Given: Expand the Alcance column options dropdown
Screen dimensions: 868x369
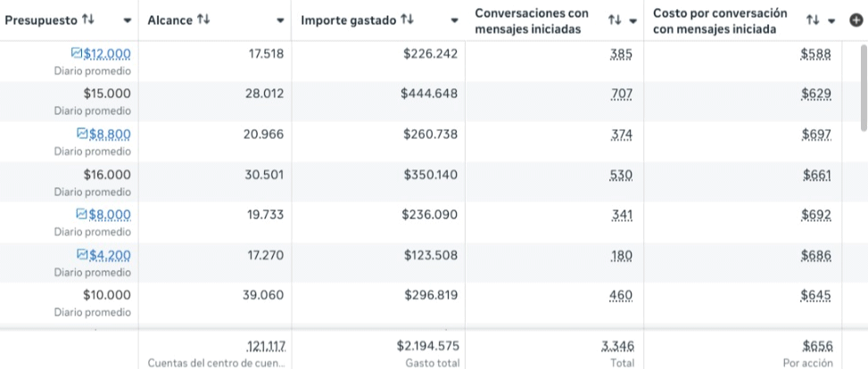Looking at the screenshot, I should [x=281, y=20].
